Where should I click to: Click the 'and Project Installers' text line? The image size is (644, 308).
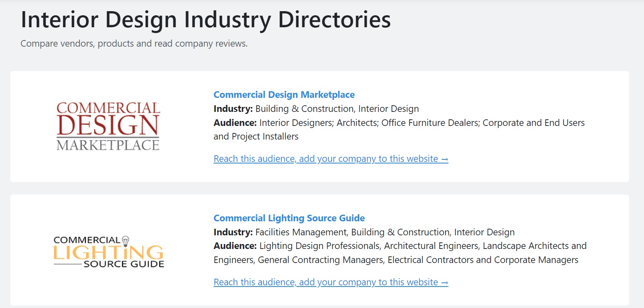pos(256,136)
